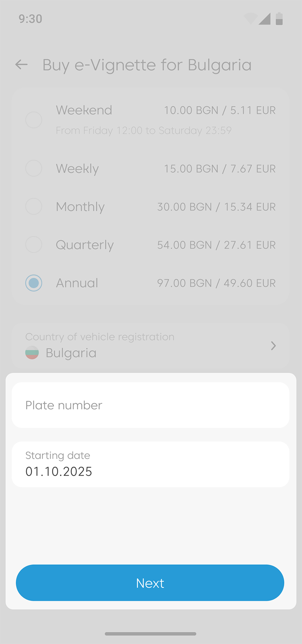Select the Weekly vignette radio button
Image resolution: width=302 pixels, height=644 pixels.
point(34,168)
